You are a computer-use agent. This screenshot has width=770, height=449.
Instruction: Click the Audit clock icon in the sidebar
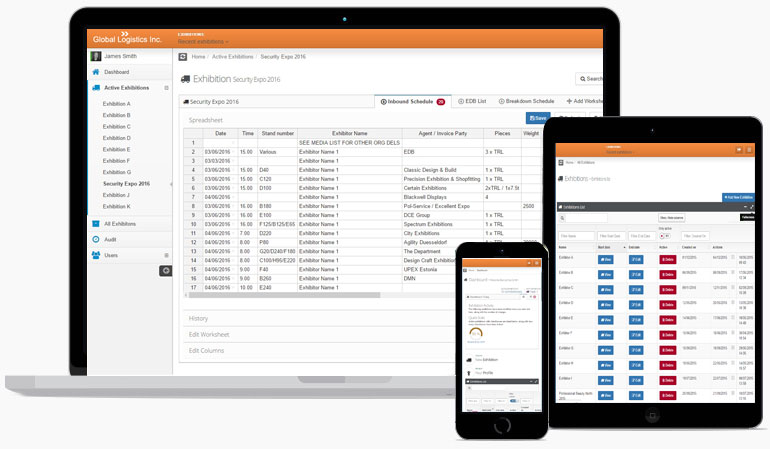[96, 239]
